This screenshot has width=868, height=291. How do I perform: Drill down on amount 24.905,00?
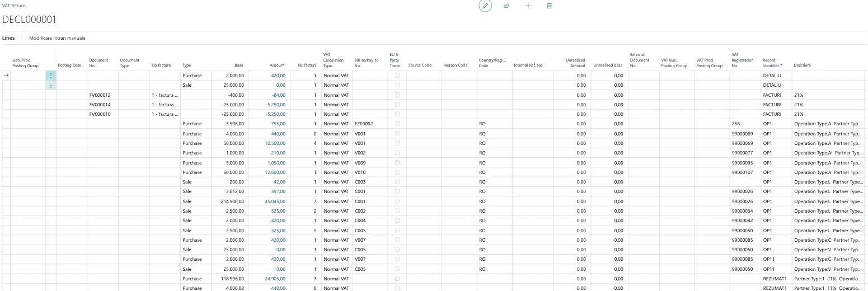pyautogui.click(x=275, y=278)
